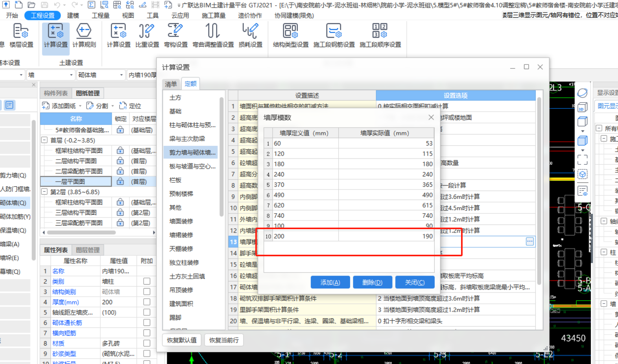Click the dashed-frame full extent view icon
Image resolution: width=618 pixels, height=364 pixels.
point(583,159)
